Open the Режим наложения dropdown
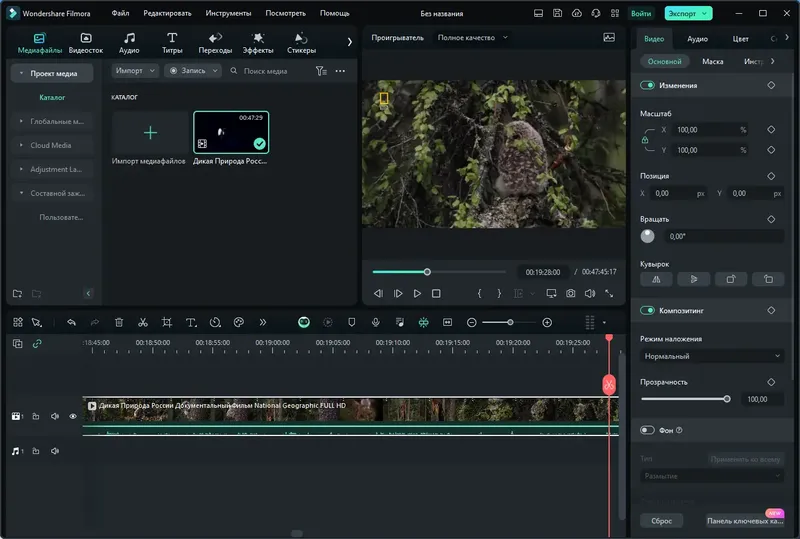800x539 pixels. pyautogui.click(x=711, y=356)
